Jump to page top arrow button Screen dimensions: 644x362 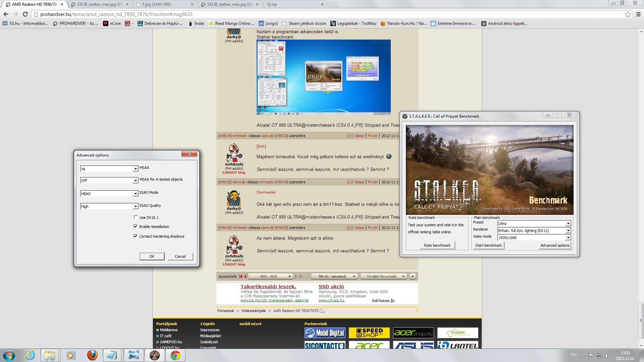[x=413, y=276]
